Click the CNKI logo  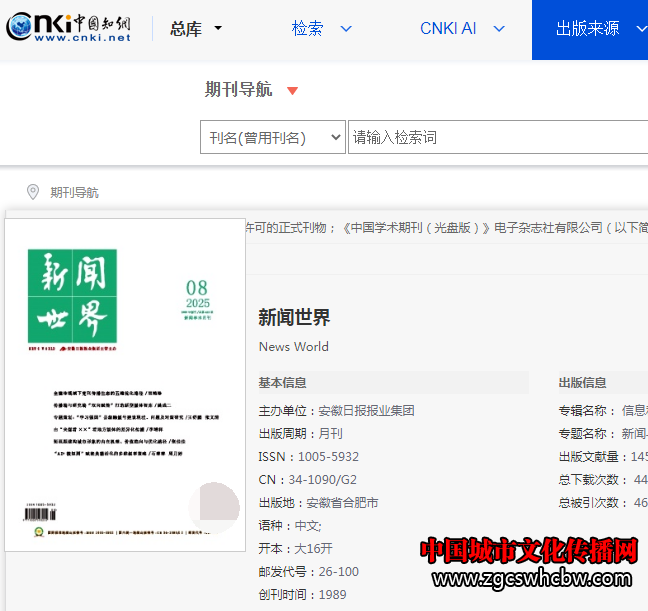click(x=68, y=28)
